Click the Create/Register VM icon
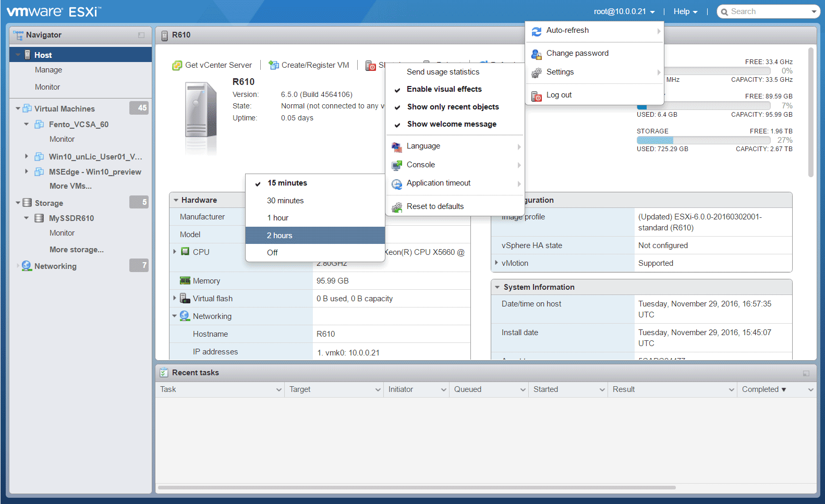The image size is (825, 504). coord(274,65)
